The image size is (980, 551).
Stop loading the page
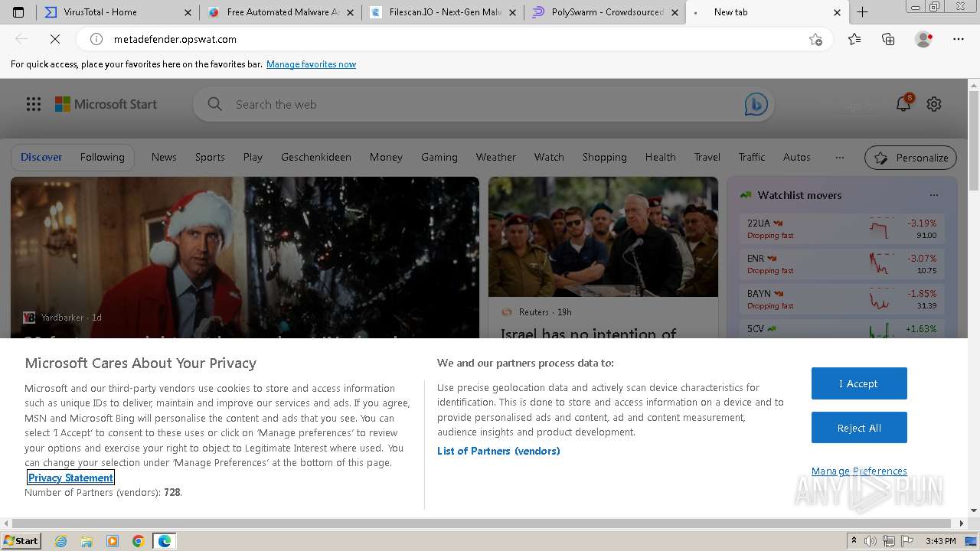(x=55, y=39)
